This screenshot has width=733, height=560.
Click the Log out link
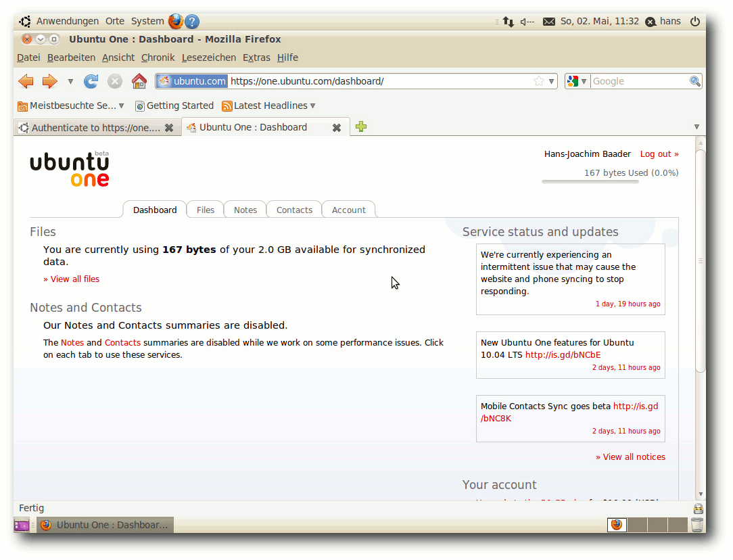[659, 154]
